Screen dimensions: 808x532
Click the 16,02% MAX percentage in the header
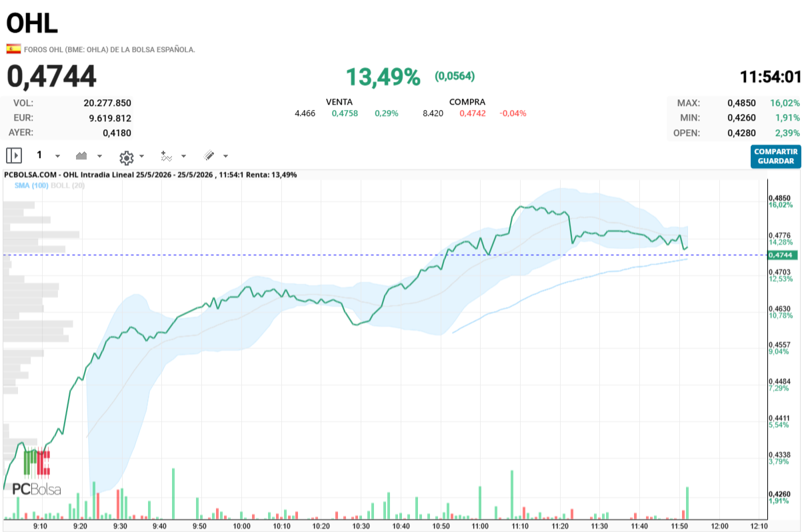point(785,103)
